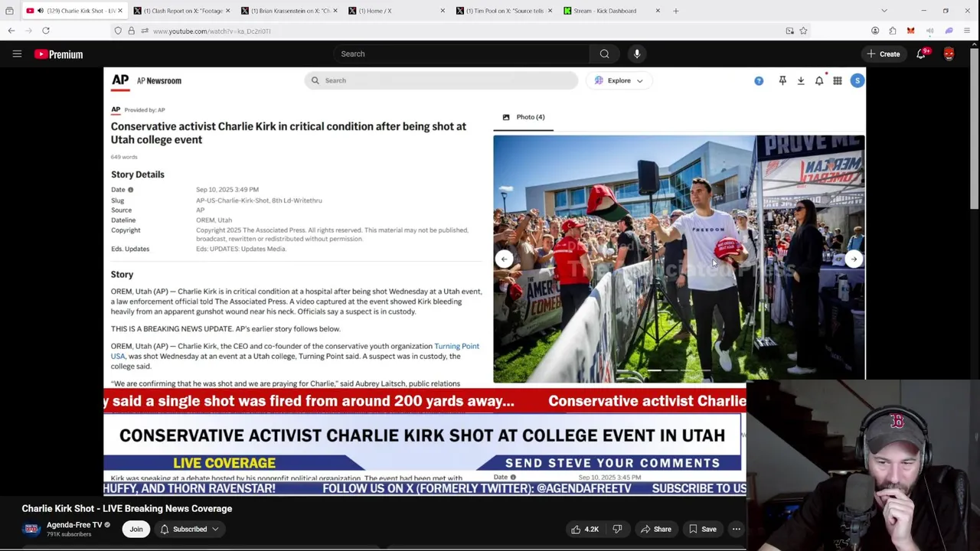Open AP Newsroom notifications bell

coord(819,80)
